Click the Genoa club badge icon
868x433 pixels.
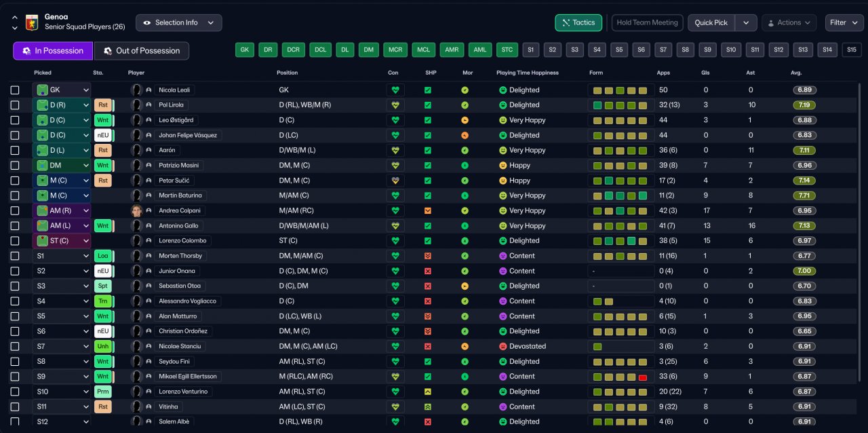31,22
